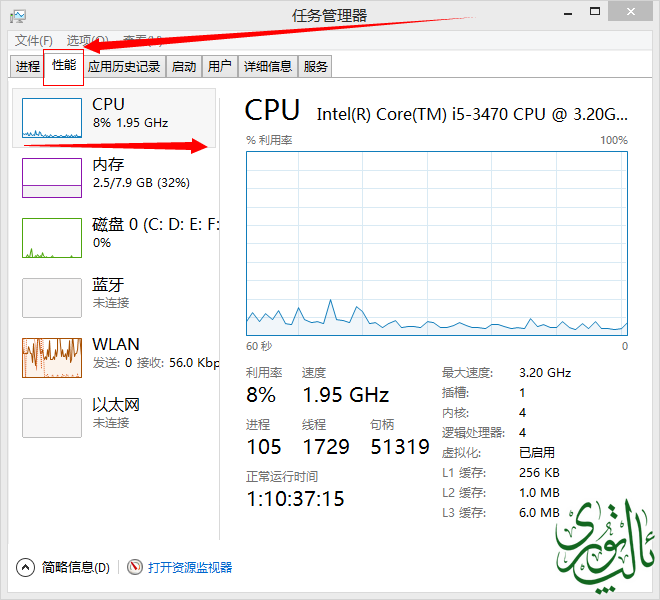Viewport: 660px width, 600px height.
Task: Click the 51319 句柄 count value
Action: [400, 447]
